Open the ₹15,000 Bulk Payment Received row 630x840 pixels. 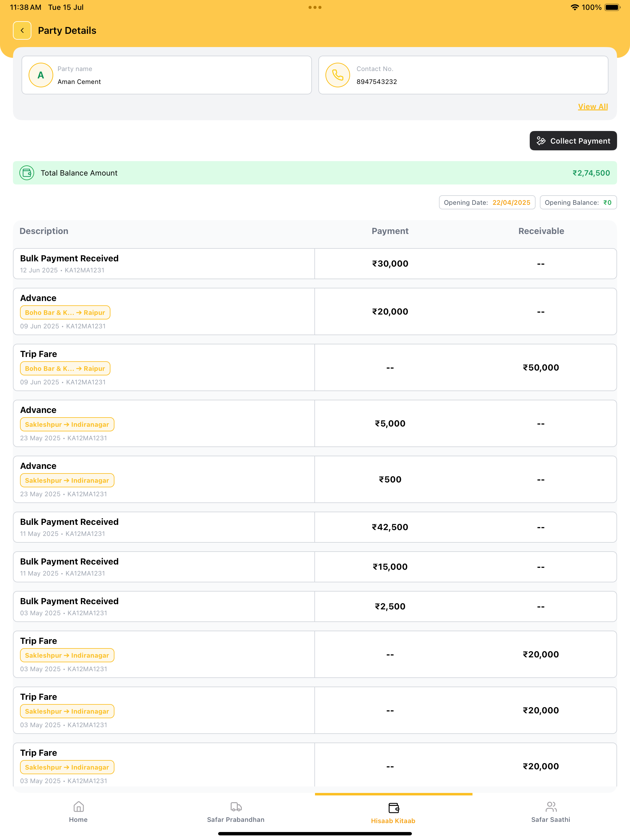(315, 567)
